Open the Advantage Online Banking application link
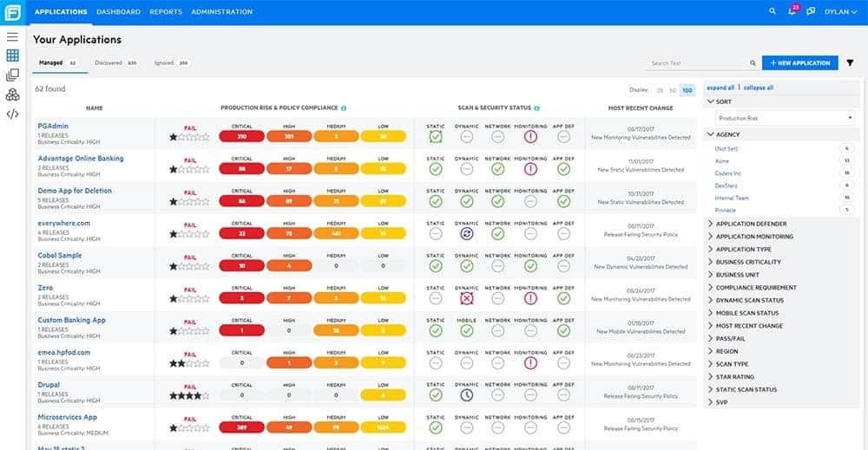The height and width of the screenshot is (450, 868). (x=81, y=158)
